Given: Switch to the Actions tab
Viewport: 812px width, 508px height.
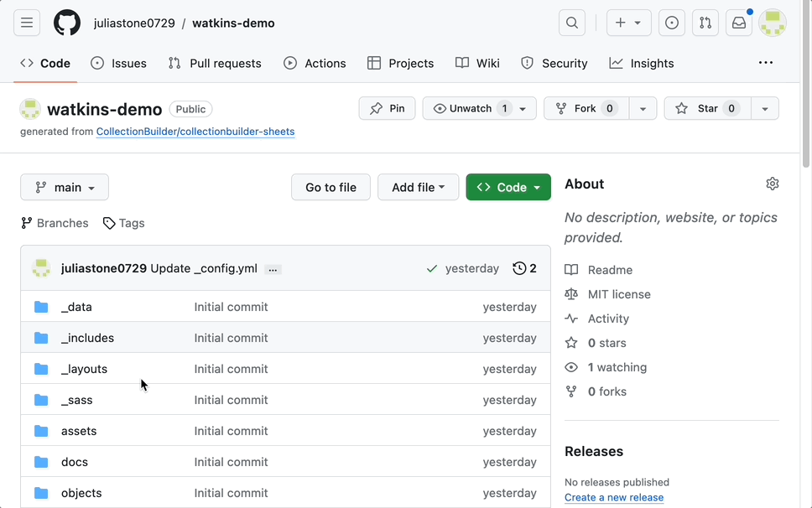Looking at the screenshot, I should (315, 63).
